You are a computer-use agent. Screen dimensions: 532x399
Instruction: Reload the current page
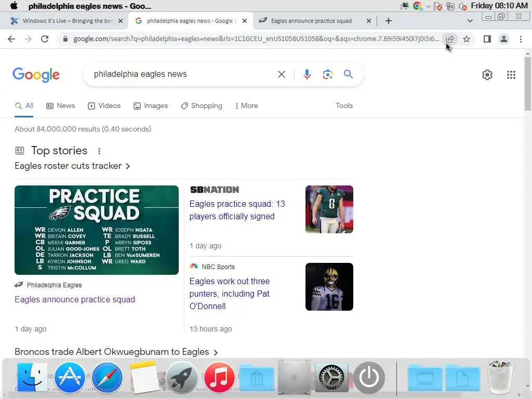click(x=45, y=39)
